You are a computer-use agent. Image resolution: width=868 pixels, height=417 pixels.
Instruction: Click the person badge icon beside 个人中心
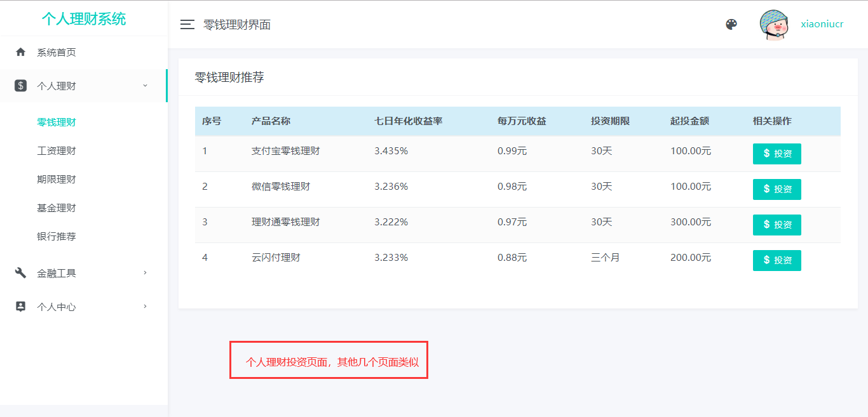click(20, 307)
